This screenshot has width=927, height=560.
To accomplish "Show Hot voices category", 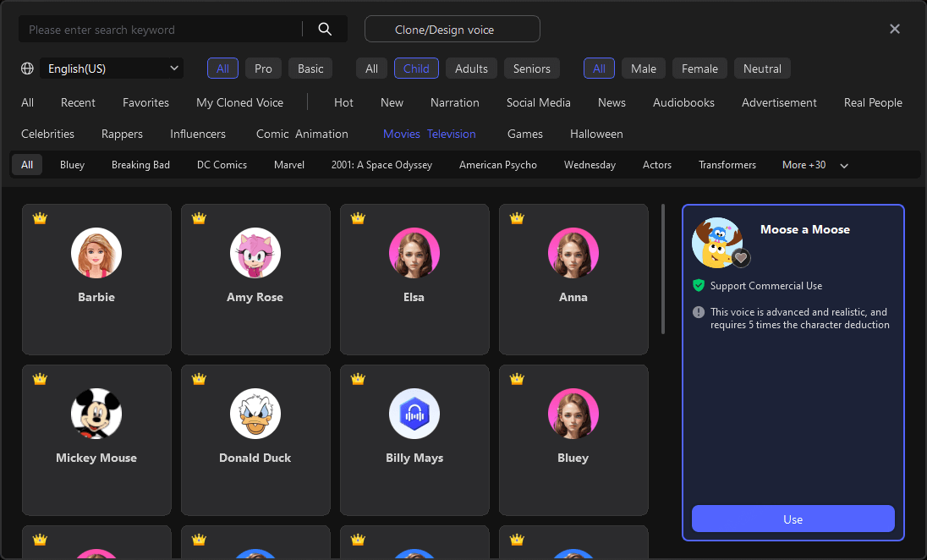I will [x=343, y=102].
